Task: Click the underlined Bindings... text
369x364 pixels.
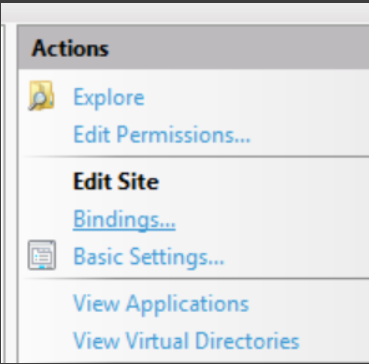Action: pos(124,219)
